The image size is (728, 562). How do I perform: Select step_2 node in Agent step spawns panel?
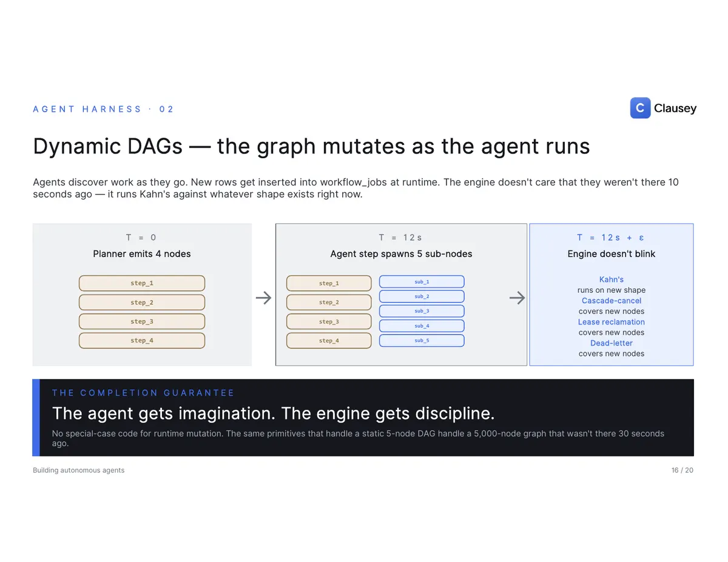pyautogui.click(x=329, y=303)
